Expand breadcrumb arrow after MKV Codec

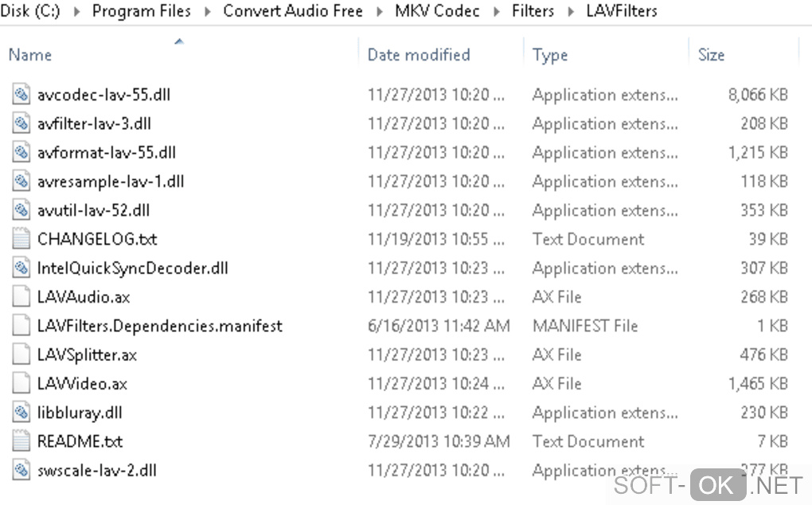coord(496,11)
